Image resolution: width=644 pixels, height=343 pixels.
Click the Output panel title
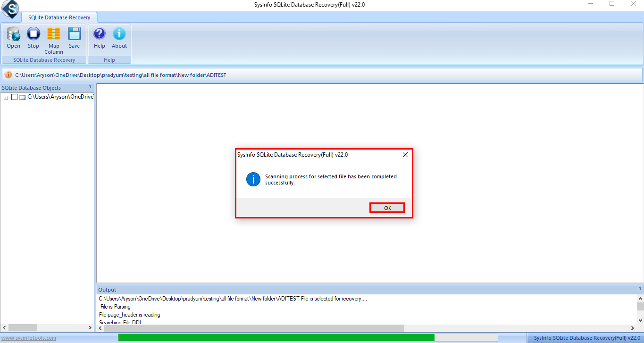107,290
